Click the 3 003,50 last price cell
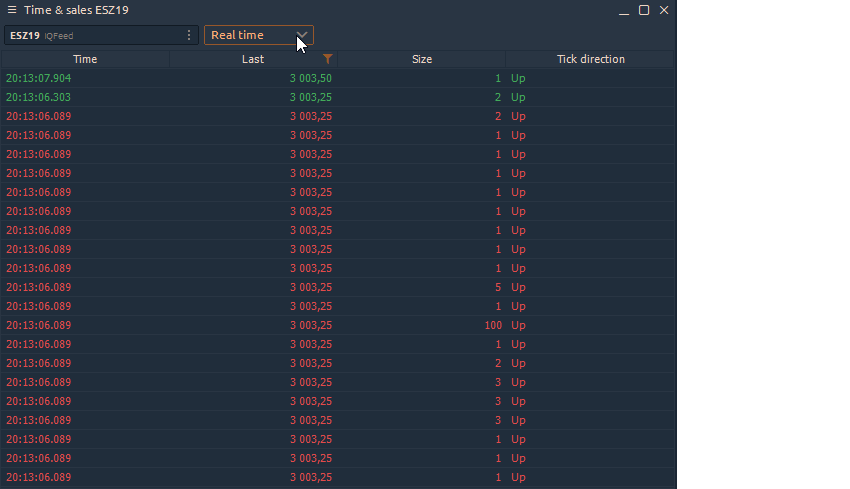 pos(311,78)
